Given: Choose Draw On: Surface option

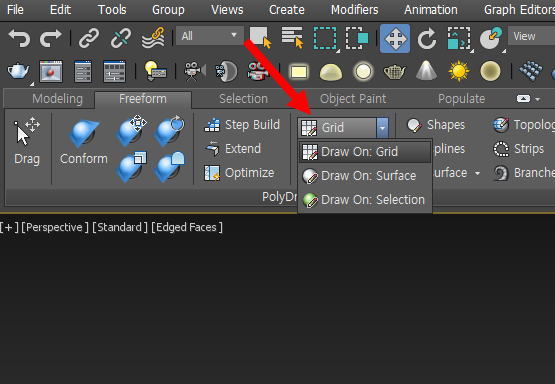Looking at the screenshot, I should [x=365, y=176].
